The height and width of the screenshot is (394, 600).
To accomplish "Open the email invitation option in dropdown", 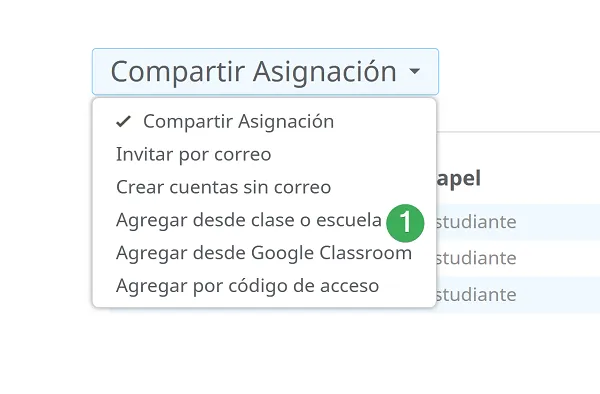I will 194,155.
